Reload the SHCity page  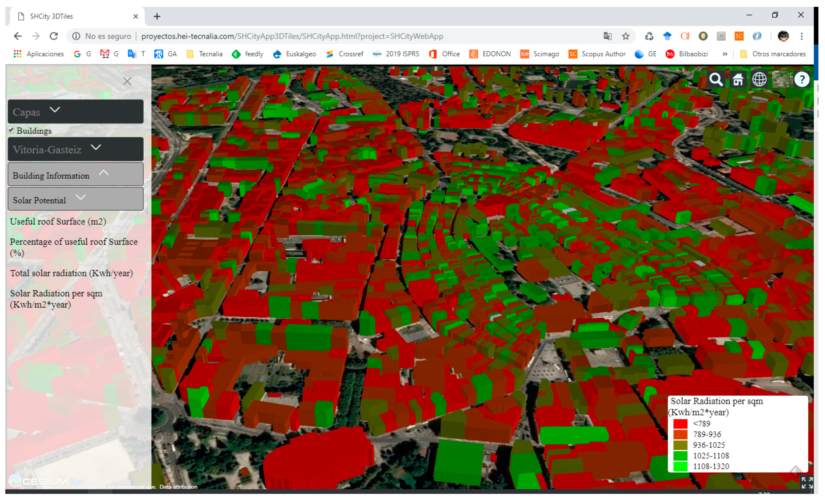click(x=54, y=36)
